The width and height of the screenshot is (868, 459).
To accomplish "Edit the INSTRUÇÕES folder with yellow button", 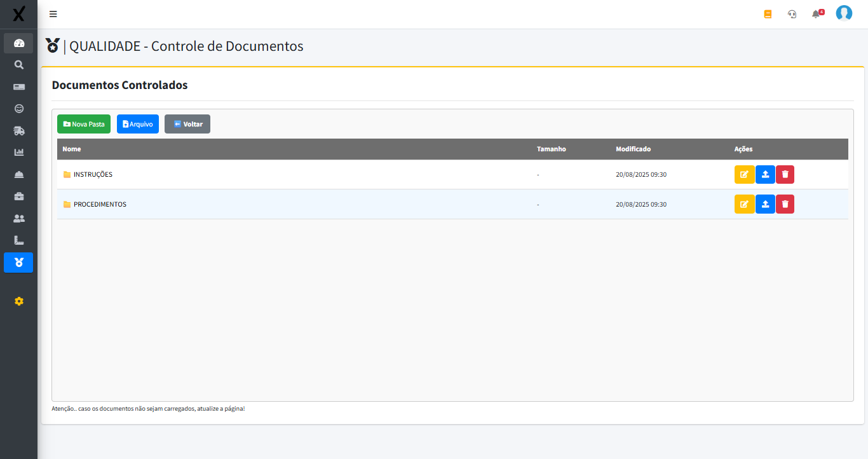I will point(744,174).
